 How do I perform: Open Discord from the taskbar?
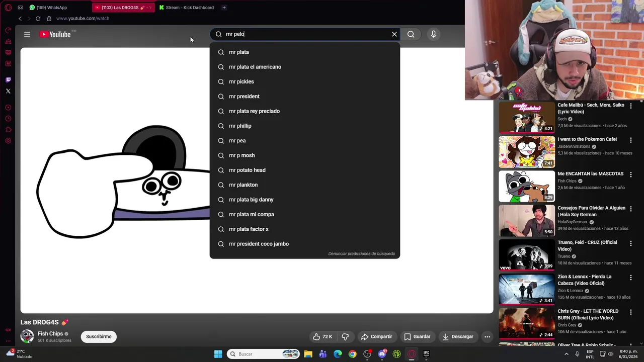pyautogui.click(x=382, y=354)
